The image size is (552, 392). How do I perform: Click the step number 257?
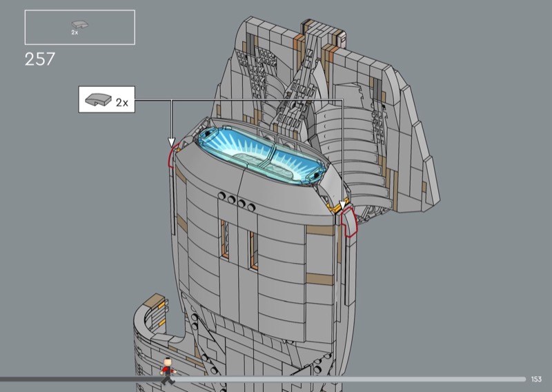[40, 60]
